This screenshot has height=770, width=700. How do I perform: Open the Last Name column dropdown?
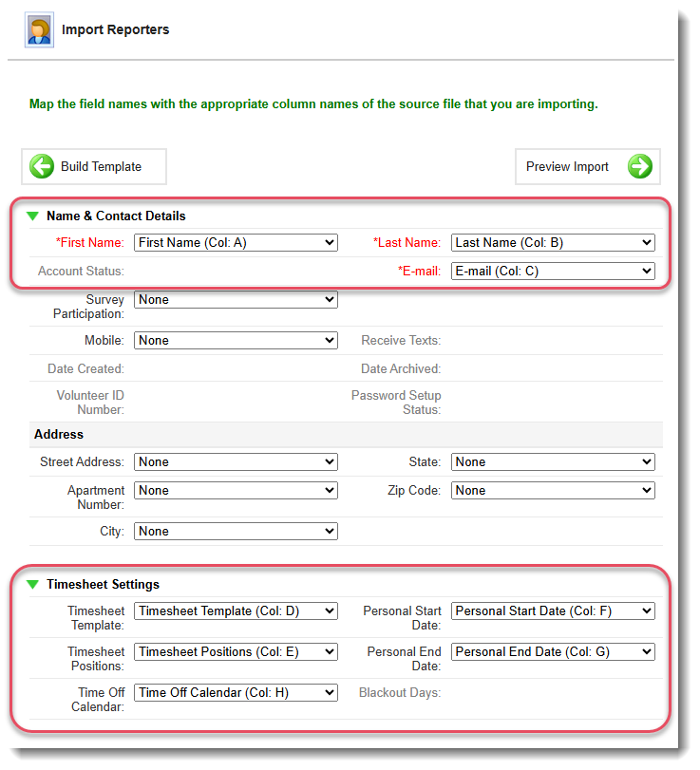[553, 243]
